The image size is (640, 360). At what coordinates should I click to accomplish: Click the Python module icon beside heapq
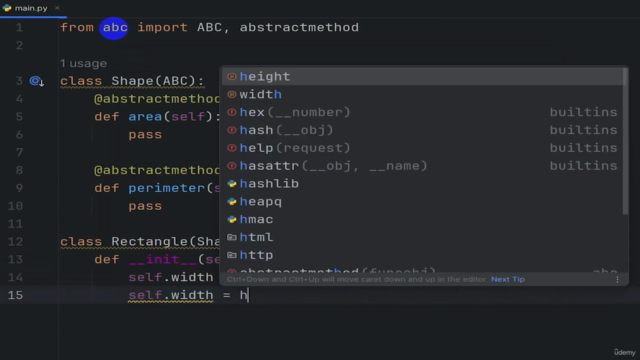[x=232, y=202]
